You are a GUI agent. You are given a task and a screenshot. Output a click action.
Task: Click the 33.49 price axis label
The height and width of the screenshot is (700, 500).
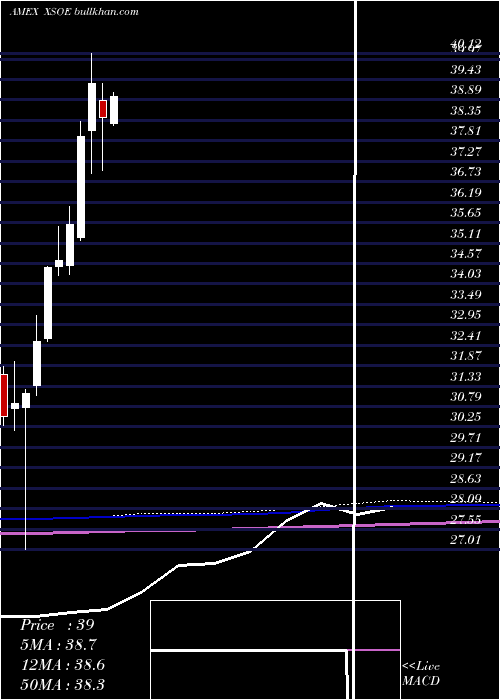[466, 295]
